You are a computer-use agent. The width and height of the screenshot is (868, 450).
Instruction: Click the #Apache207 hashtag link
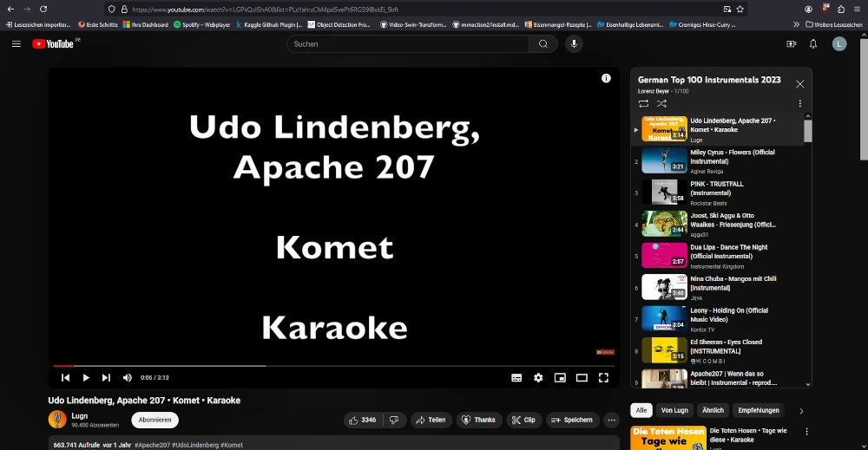click(152, 445)
